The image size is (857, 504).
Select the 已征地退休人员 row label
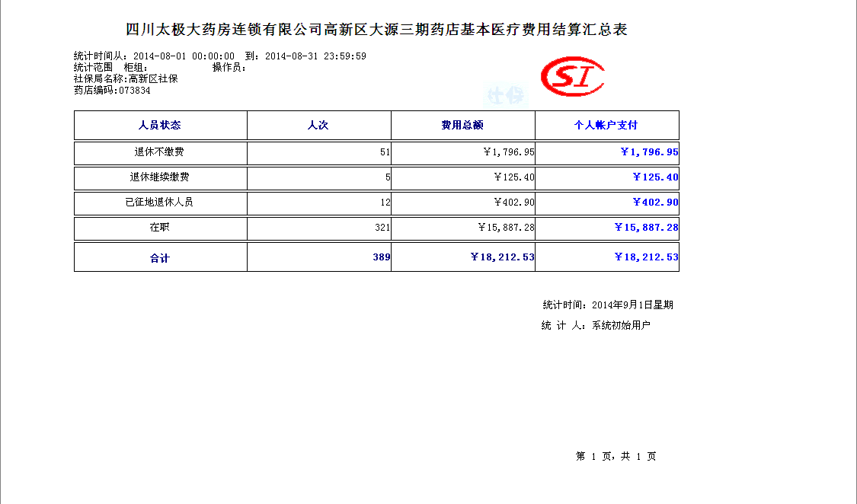click(160, 202)
